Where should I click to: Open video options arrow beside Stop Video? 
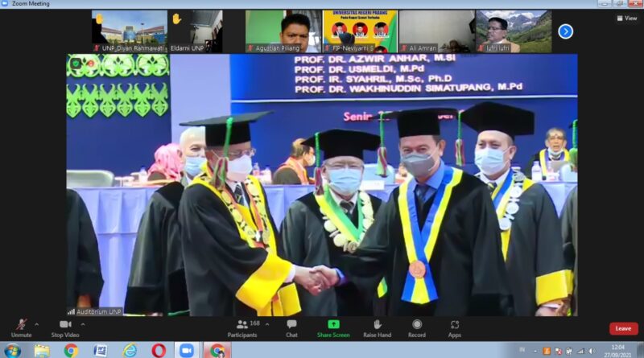tap(80, 324)
